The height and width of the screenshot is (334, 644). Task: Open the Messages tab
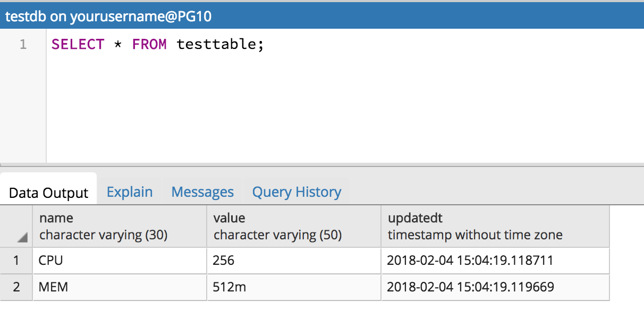point(202,191)
